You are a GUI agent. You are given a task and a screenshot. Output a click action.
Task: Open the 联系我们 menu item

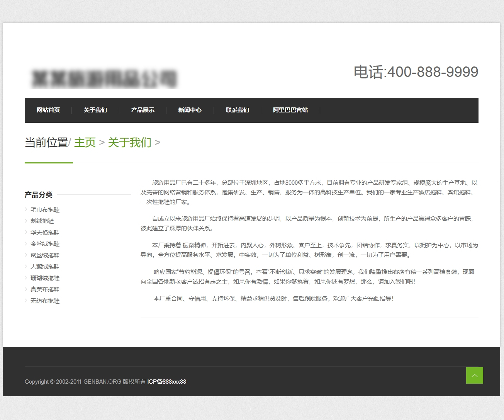237,110
